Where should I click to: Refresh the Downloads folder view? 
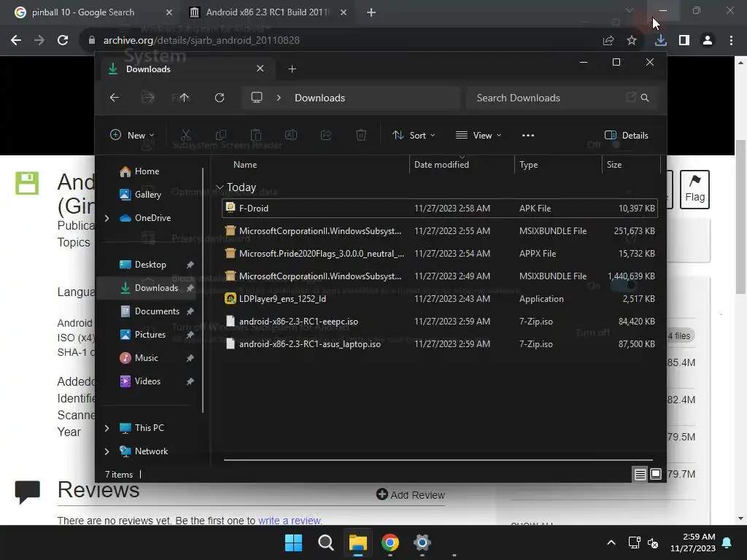pos(219,98)
